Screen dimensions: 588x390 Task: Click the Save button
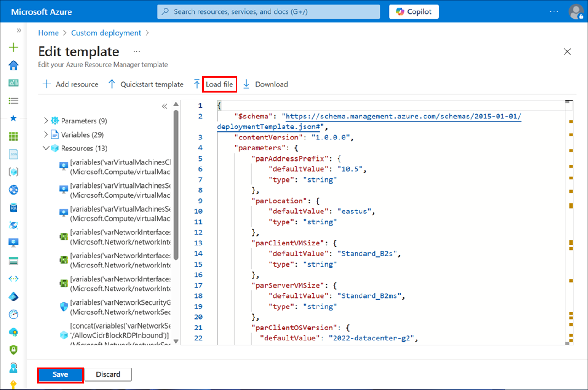tap(60, 374)
